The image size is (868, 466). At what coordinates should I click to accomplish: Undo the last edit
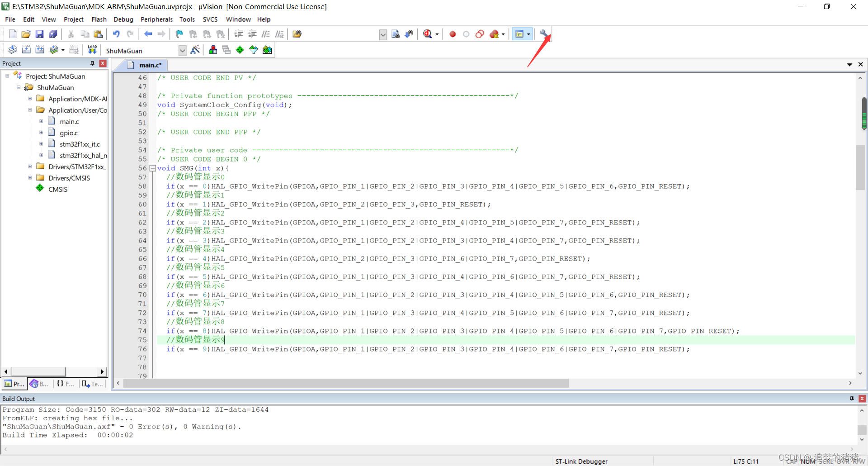pos(116,34)
